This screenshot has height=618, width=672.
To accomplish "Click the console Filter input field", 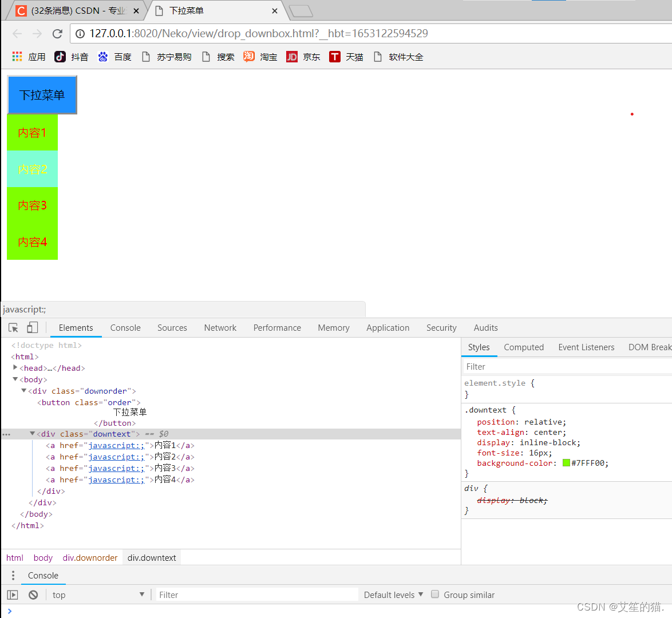I will tap(256, 595).
